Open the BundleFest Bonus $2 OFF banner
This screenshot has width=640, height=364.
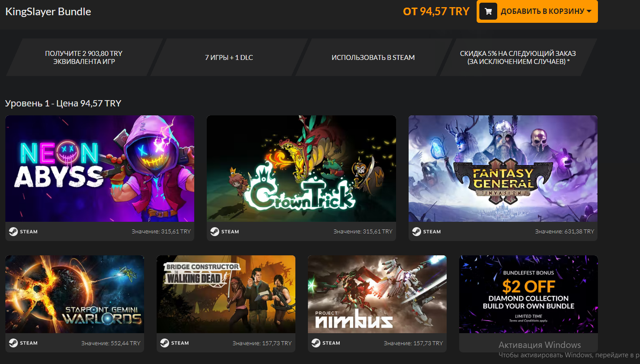pos(529,294)
